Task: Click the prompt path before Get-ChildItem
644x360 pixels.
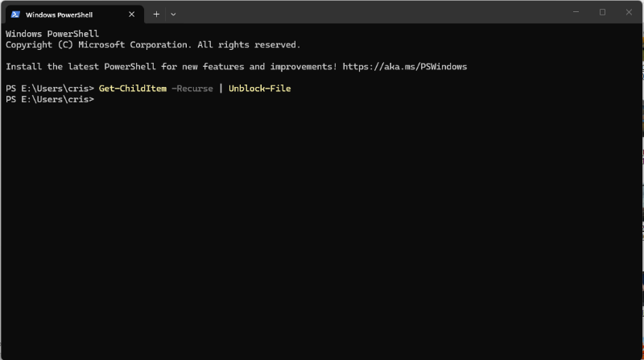Action: [x=50, y=89]
